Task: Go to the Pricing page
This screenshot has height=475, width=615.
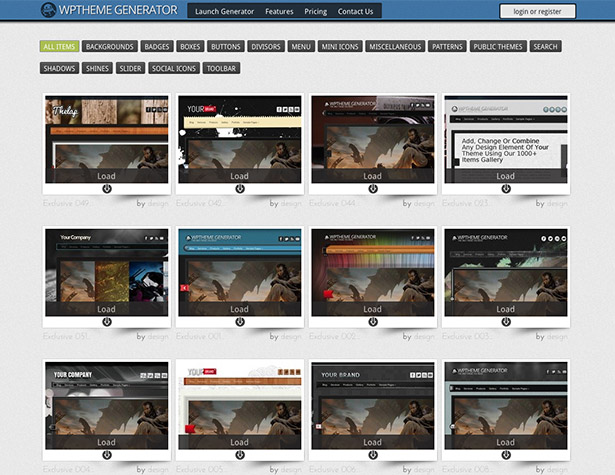Action: 315,11
